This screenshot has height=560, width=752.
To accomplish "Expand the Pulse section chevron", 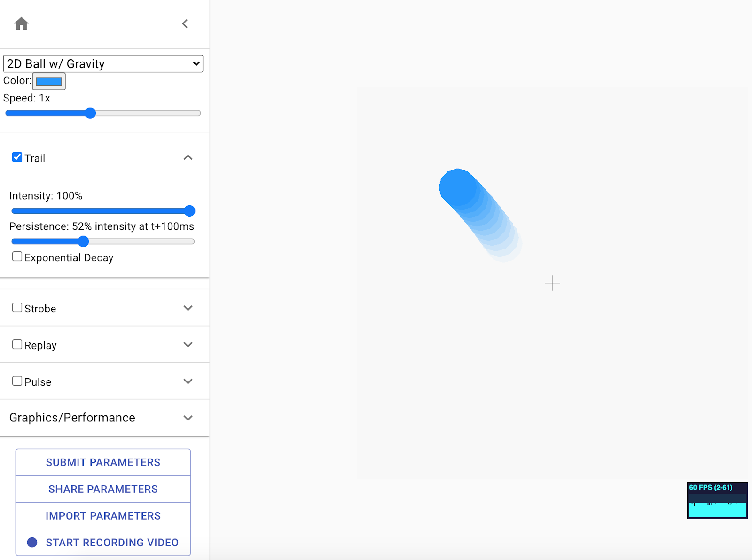I will 188,381.
